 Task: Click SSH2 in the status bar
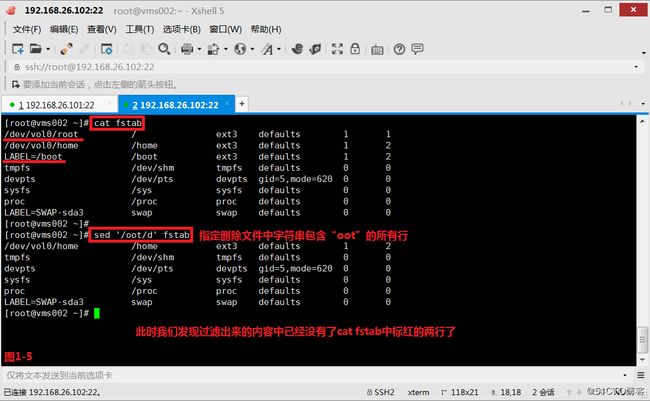pos(381,392)
